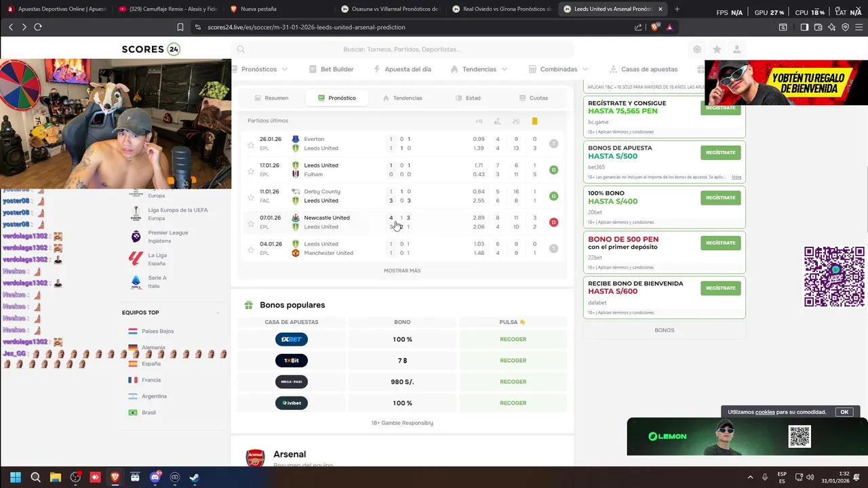868x488 pixels.
Task: Switch to Real Oviedo vs Girona browser tab
Action: pyautogui.click(x=500, y=9)
